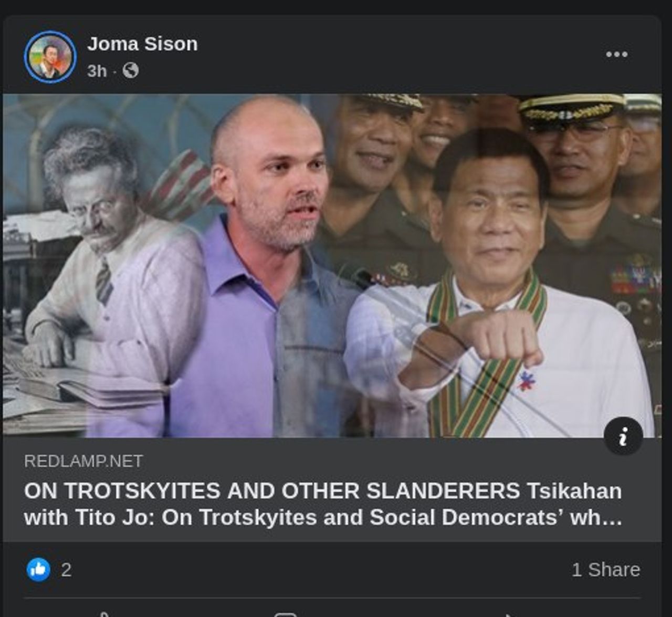
Task: Click the bald man in the purple shirt
Action: [262, 273]
